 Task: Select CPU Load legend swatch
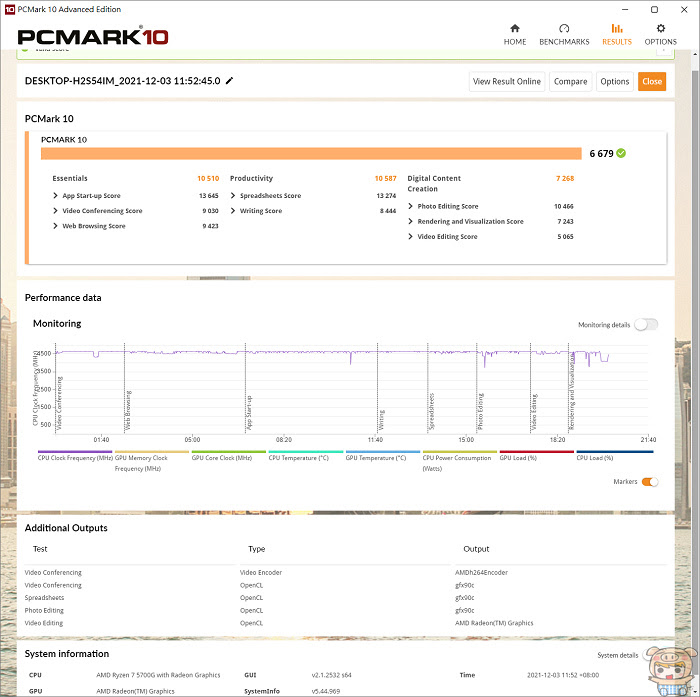(615, 452)
